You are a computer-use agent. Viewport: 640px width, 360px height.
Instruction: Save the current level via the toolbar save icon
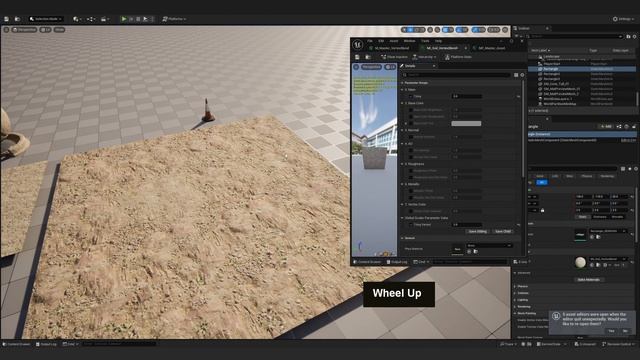click(7, 19)
